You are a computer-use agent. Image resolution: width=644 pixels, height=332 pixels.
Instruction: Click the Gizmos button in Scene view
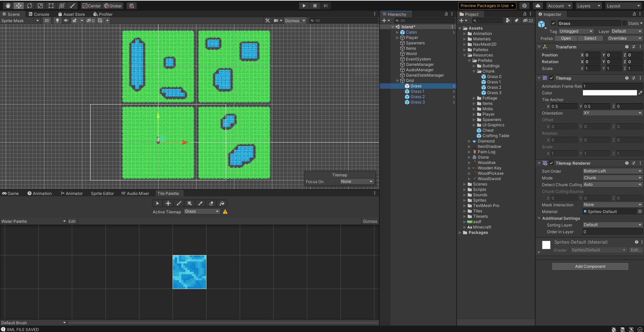[x=292, y=20]
